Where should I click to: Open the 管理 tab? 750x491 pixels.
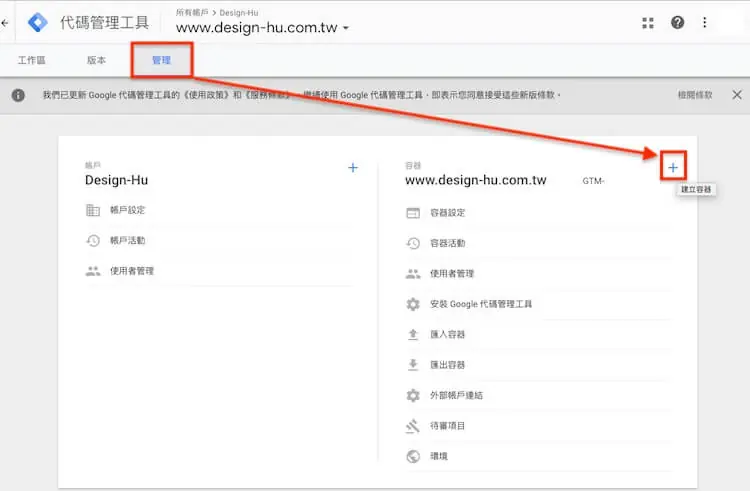click(x=161, y=60)
